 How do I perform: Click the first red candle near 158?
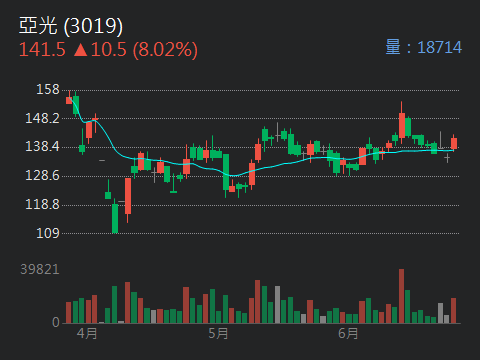pos(69,98)
